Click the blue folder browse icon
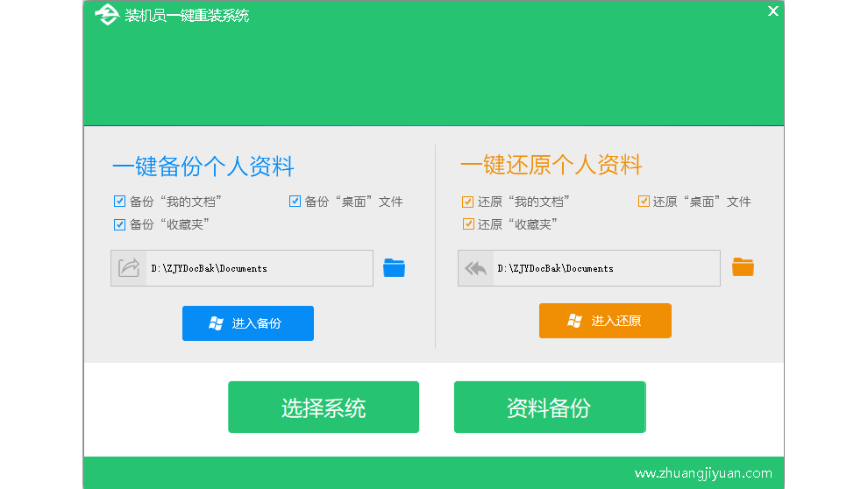 394,267
